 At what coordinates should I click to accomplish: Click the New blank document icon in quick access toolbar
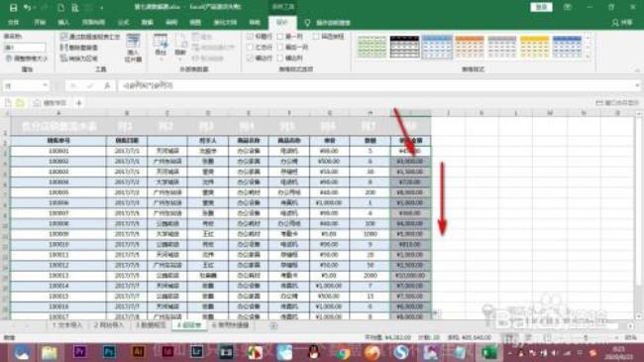click(60, 7)
